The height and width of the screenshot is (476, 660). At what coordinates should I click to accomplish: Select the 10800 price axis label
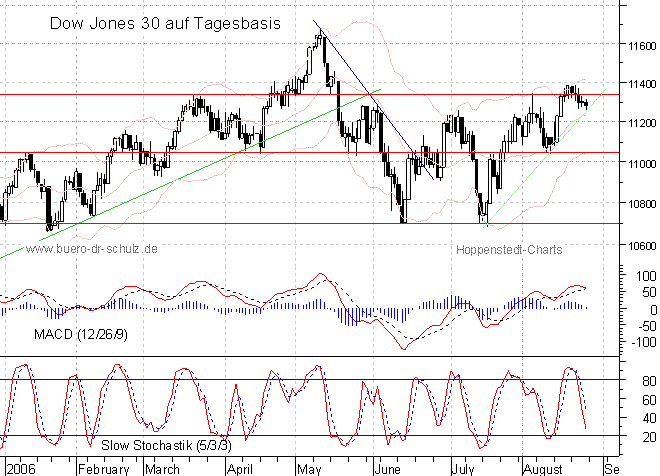tap(642, 204)
